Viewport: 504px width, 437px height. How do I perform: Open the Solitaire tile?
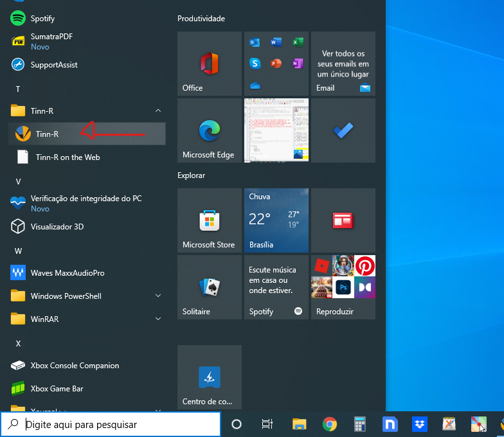pyautogui.click(x=210, y=287)
